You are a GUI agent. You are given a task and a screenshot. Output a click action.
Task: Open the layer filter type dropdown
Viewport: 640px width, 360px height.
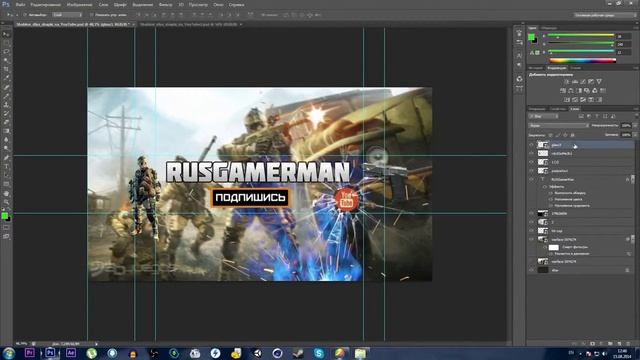(543, 116)
